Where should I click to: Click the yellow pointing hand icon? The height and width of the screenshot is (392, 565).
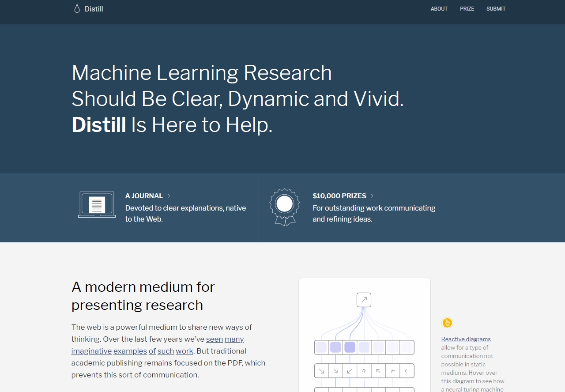(x=447, y=323)
